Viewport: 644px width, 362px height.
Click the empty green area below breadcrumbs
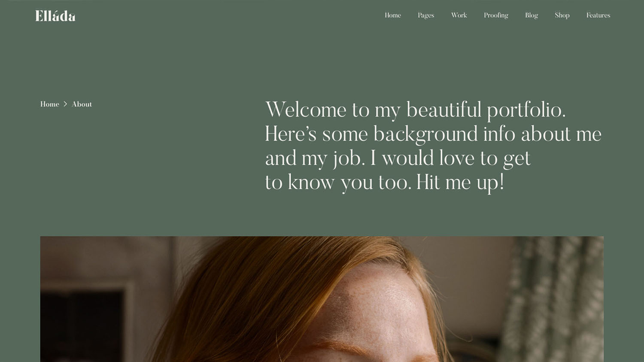coord(129,172)
